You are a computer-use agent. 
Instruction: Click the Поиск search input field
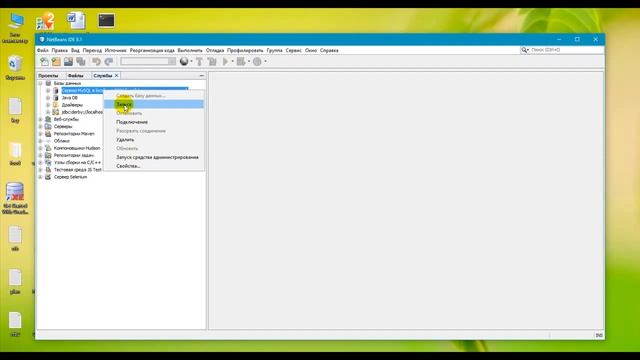566,50
